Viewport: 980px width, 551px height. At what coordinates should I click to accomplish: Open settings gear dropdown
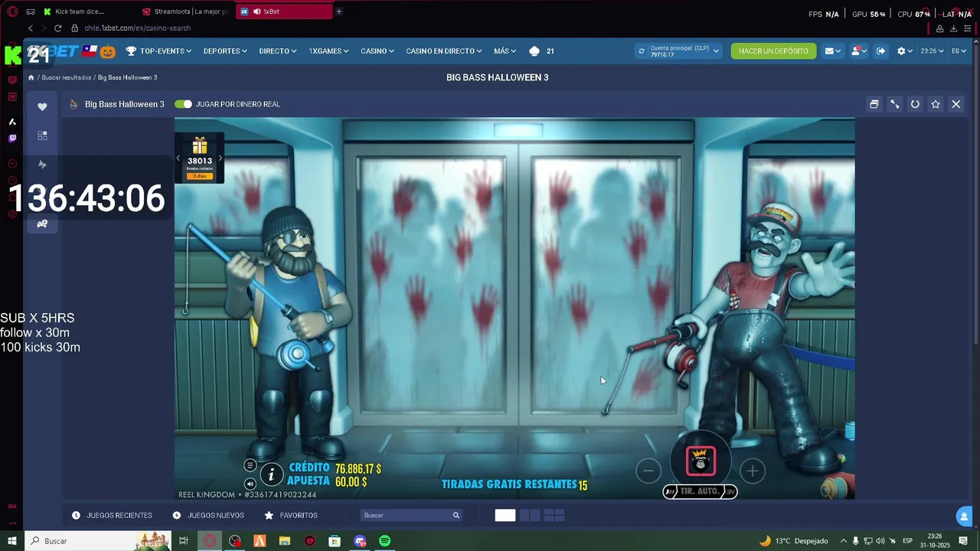905,51
